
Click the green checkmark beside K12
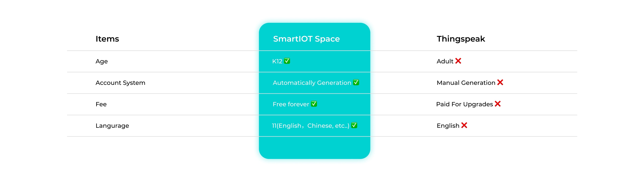(287, 61)
